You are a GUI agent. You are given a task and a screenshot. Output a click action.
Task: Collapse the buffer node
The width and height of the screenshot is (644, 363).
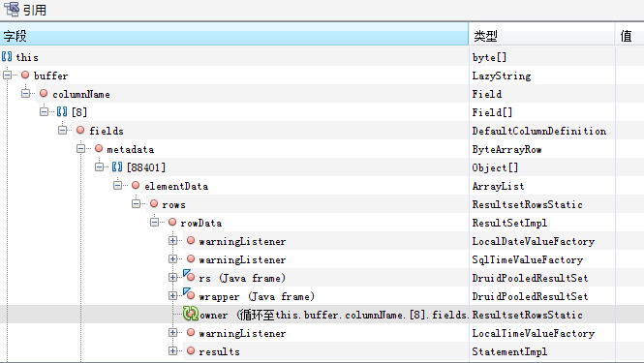7,76
